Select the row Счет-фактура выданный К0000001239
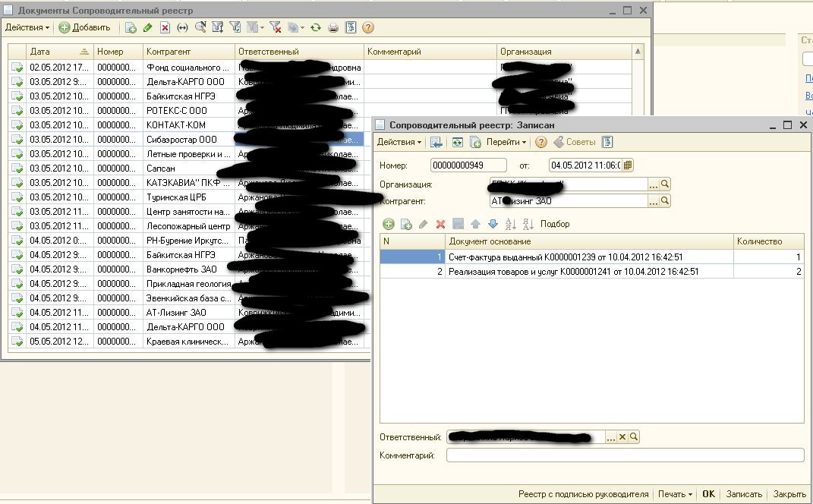Screen dimensions: 813x504 tap(592, 257)
